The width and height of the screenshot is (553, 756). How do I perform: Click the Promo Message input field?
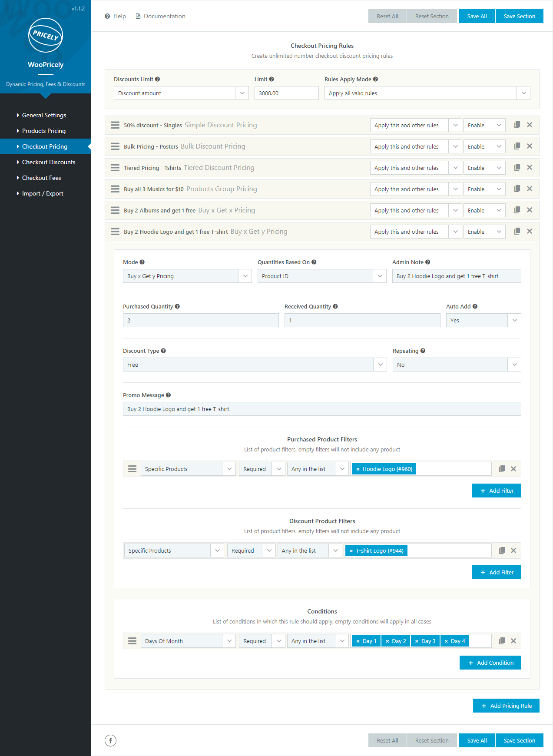(x=322, y=409)
